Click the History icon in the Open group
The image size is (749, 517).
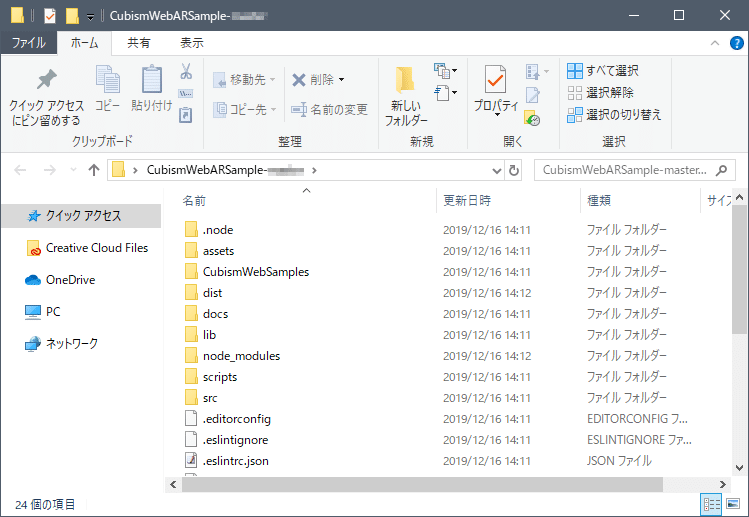coord(532,118)
